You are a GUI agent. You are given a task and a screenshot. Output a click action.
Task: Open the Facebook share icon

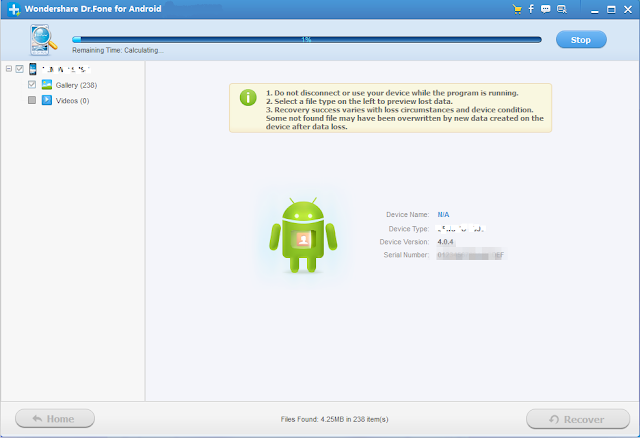tap(531, 9)
